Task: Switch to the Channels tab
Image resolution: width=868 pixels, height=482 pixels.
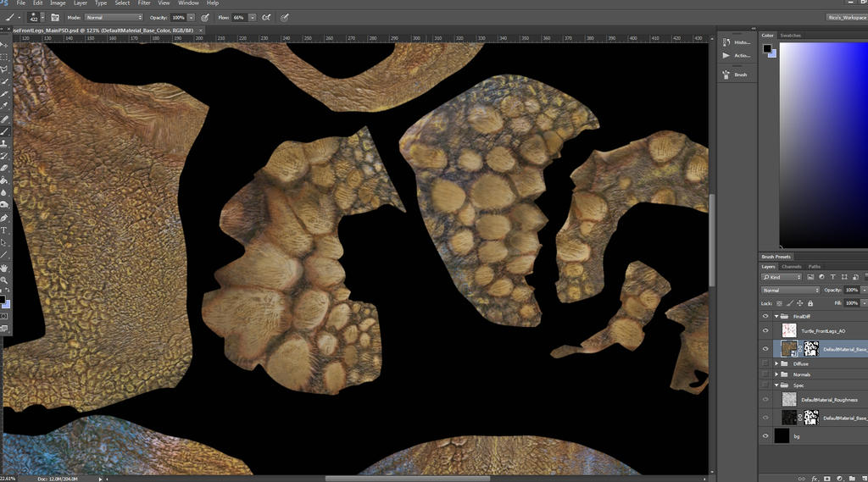Action: [791, 266]
